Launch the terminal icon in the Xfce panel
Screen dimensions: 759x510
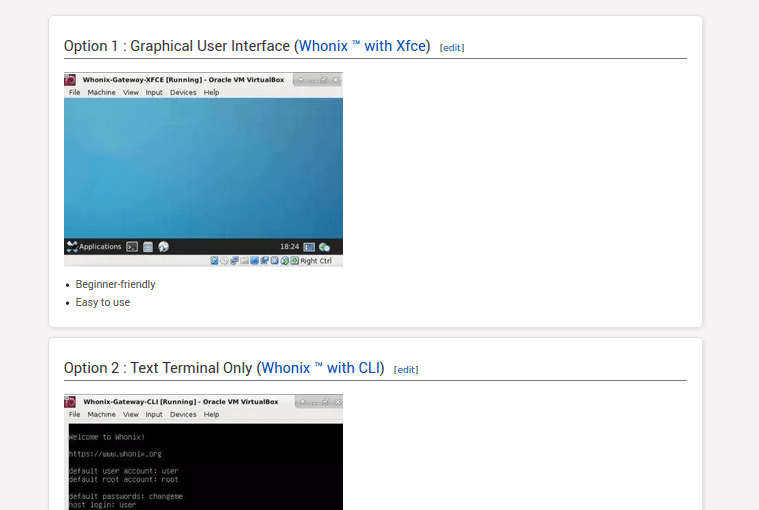132,247
